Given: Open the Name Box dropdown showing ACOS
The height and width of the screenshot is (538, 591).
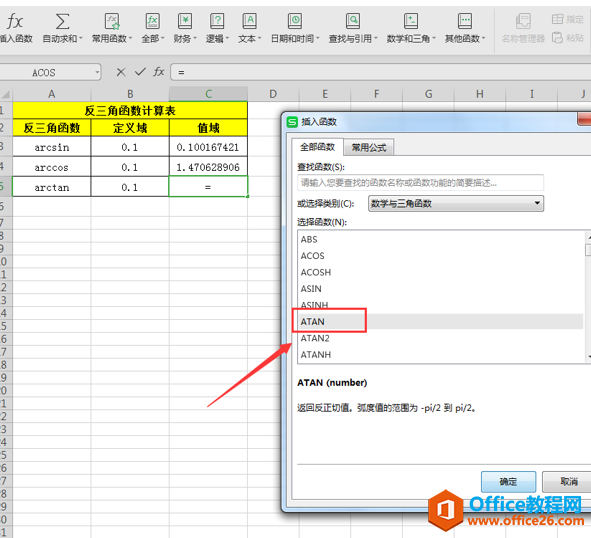Looking at the screenshot, I should coord(97,72).
